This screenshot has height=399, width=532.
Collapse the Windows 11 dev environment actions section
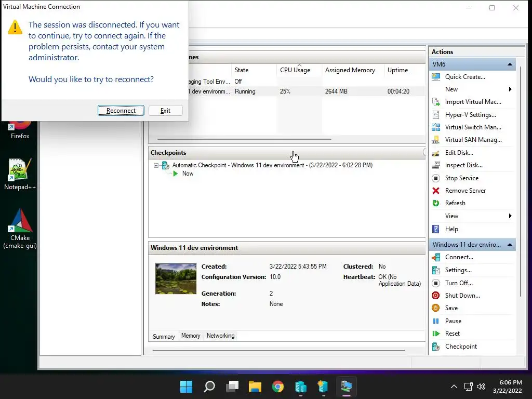tap(510, 245)
